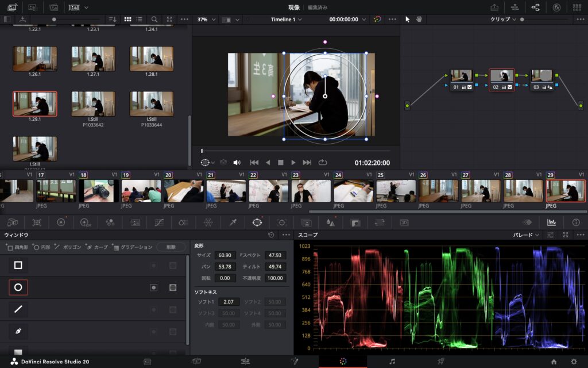Click the 削除 delete window button
The height and width of the screenshot is (368, 588).
point(171,247)
